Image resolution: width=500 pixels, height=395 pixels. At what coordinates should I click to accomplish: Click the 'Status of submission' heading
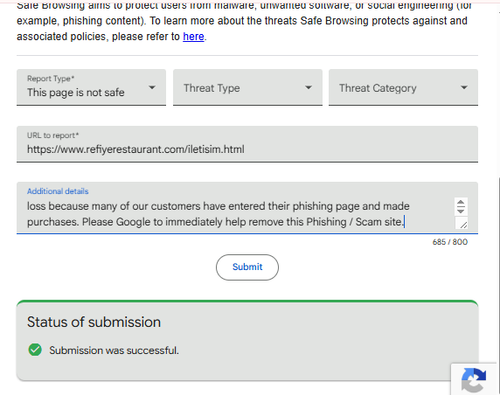(94, 322)
